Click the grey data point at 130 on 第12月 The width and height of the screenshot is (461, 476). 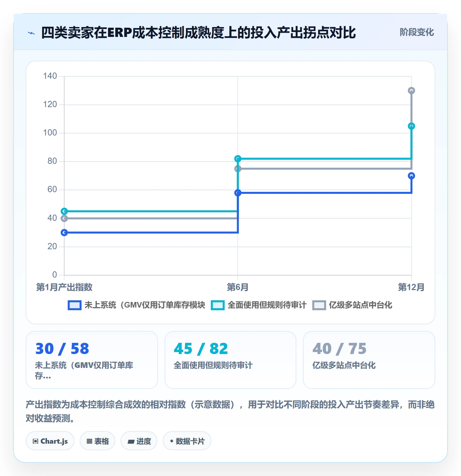pyautogui.click(x=411, y=91)
